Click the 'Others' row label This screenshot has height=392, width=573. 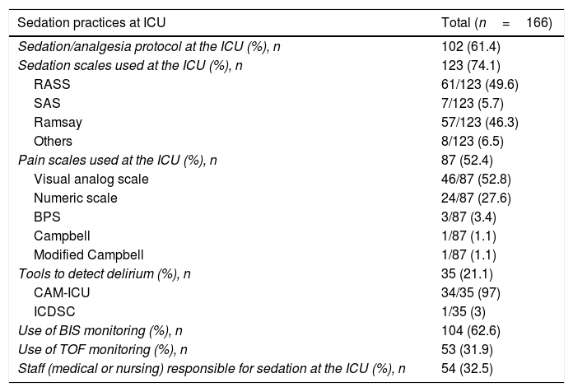click(53, 139)
